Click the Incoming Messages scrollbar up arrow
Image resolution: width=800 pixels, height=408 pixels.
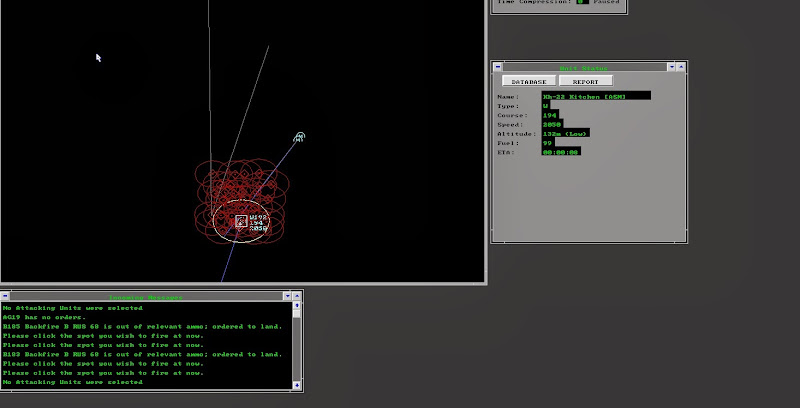297,305
